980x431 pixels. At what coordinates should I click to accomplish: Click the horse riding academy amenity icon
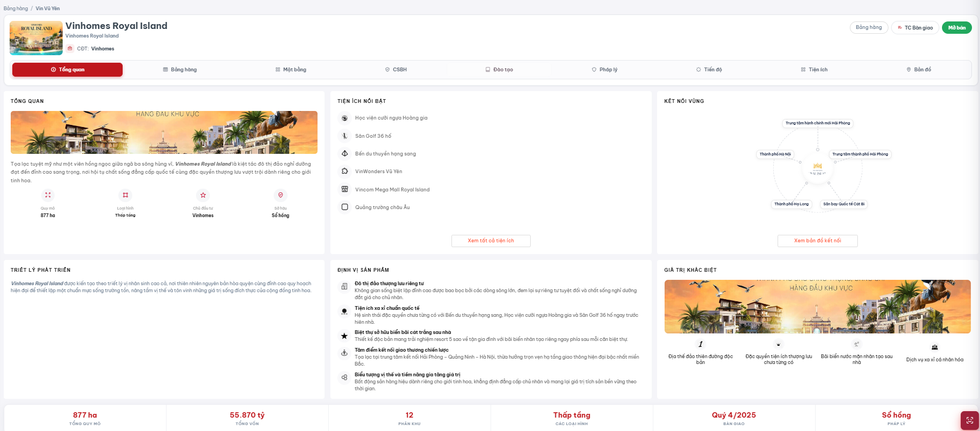[345, 118]
